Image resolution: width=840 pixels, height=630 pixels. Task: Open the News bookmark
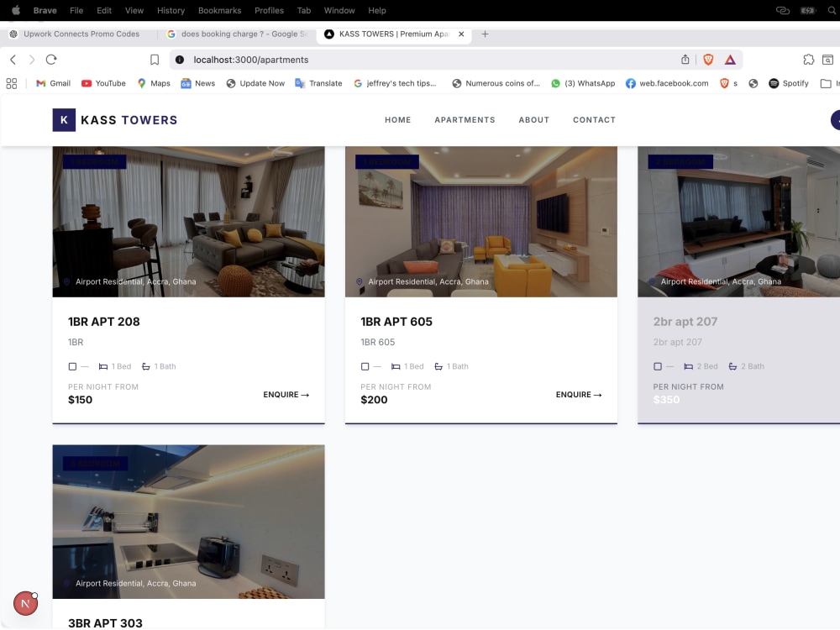(x=197, y=83)
